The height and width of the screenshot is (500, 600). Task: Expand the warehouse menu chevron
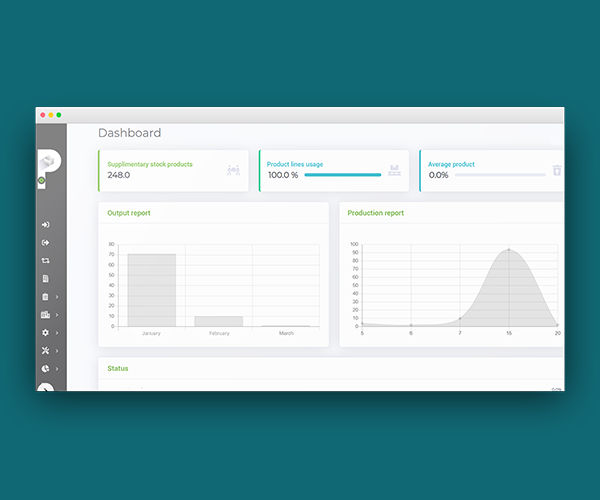coord(57,315)
